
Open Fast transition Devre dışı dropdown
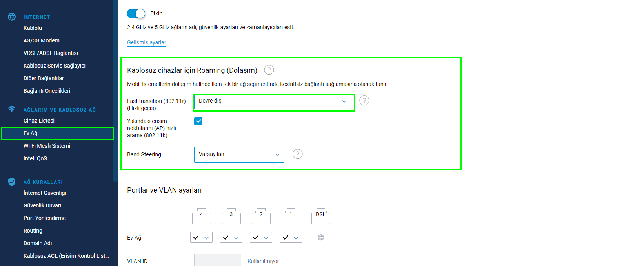pos(273,101)
